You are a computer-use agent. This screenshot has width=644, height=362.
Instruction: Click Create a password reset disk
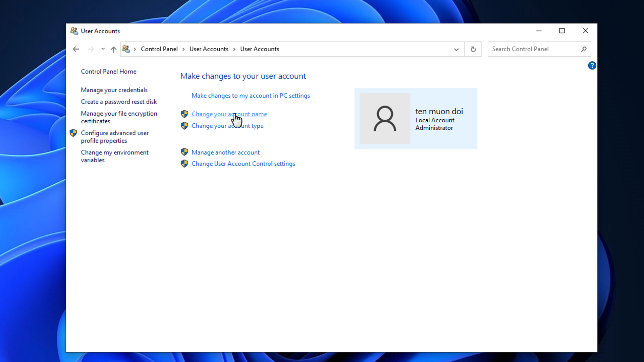(x=118, y=102)
